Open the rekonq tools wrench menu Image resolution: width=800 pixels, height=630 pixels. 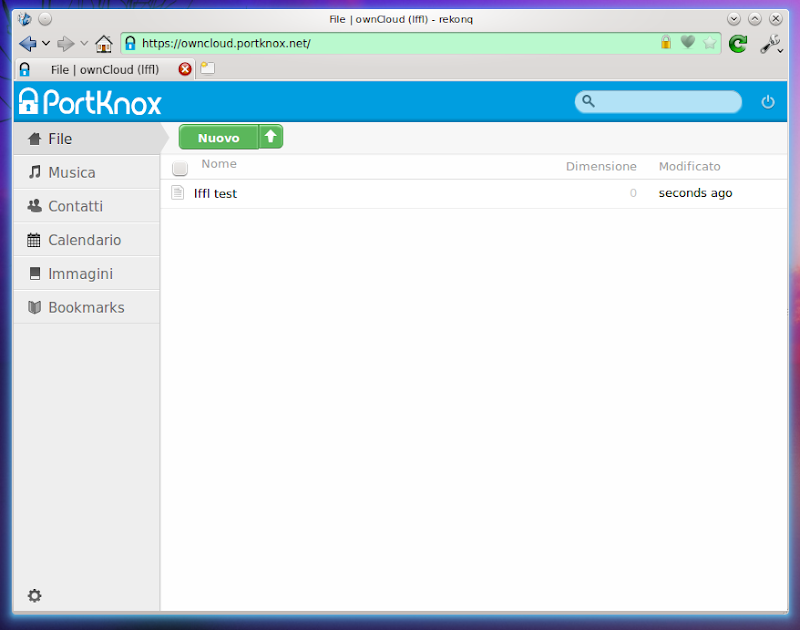coord(771,44)
